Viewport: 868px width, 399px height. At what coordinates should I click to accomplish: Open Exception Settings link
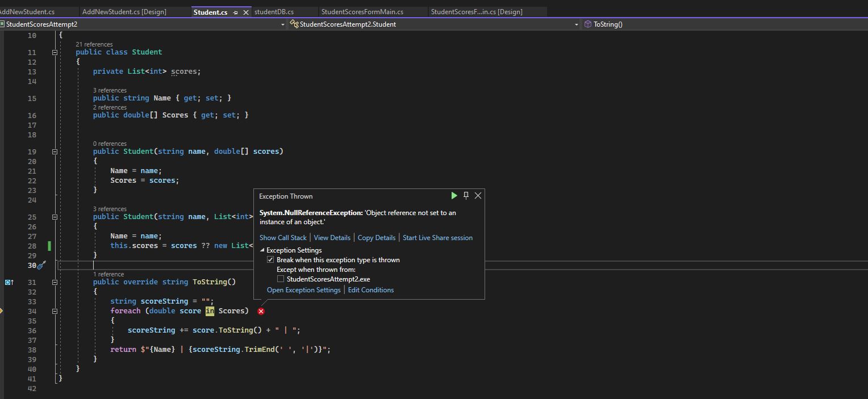304,290
